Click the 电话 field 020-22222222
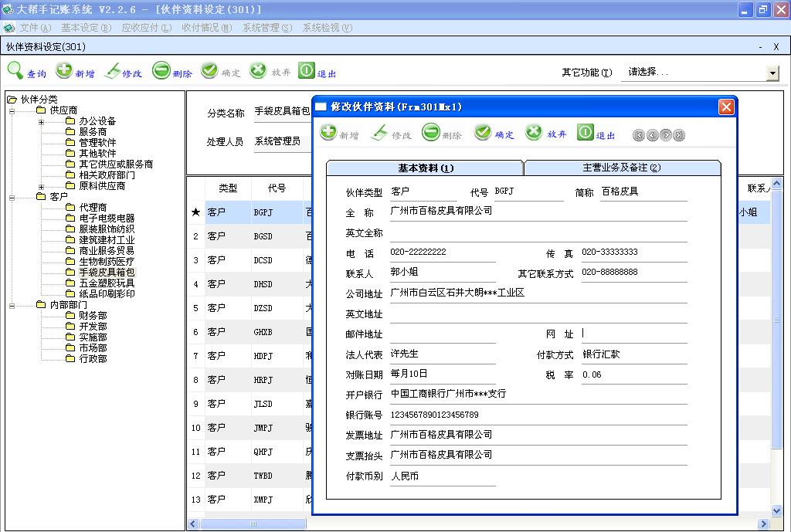 443,252
